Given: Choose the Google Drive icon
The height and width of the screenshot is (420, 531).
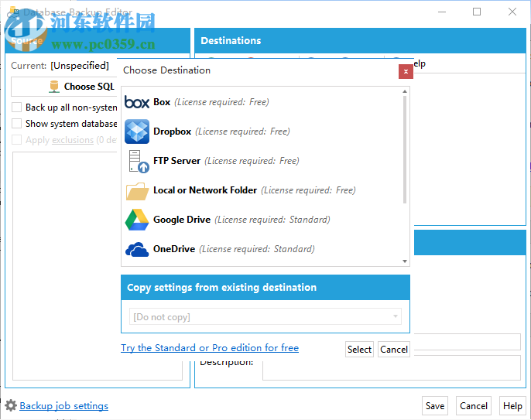Looking at the screenshot, I should click(x=137, y=220).
